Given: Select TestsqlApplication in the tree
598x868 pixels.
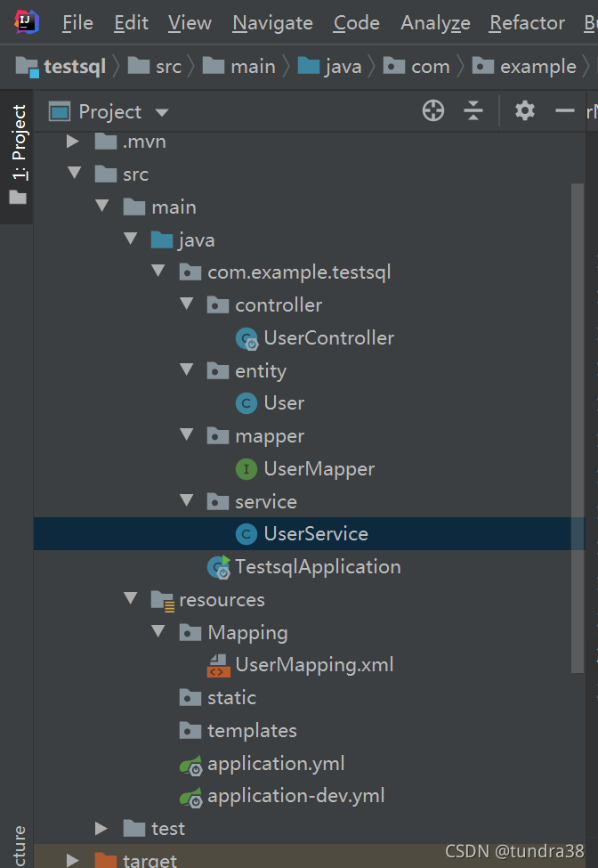Looking at the screenshot, I should click(x=318, y=567).
